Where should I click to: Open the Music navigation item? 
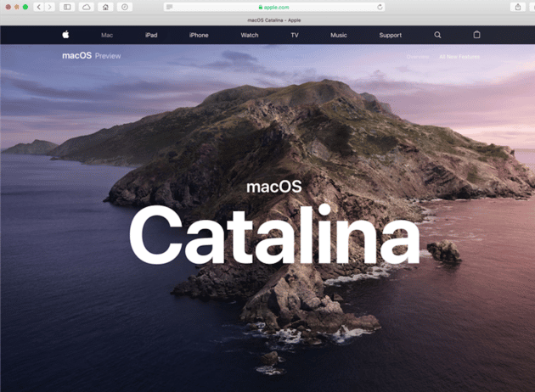click(339, 35)
